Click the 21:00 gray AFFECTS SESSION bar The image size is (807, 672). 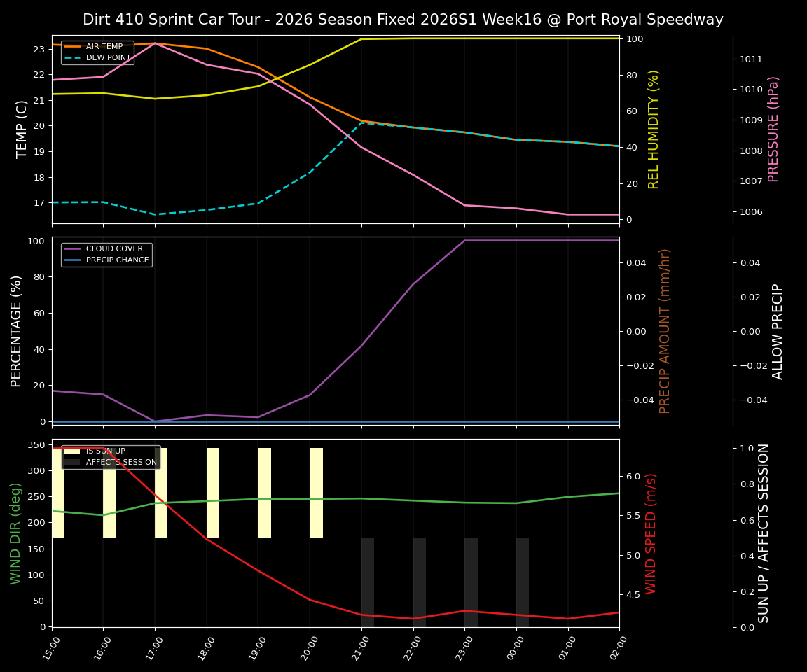(x=367, y=581)
